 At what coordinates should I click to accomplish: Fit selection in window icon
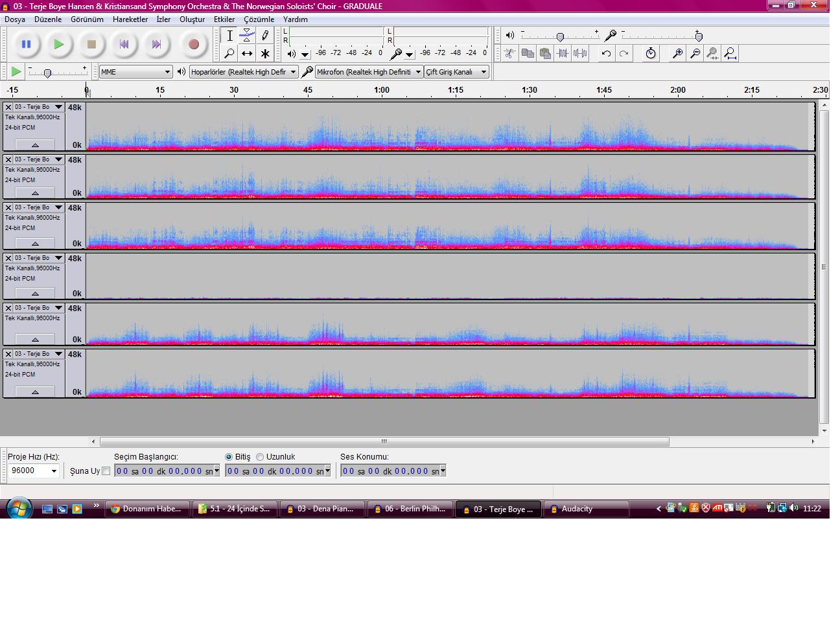[x=712, y=53]
